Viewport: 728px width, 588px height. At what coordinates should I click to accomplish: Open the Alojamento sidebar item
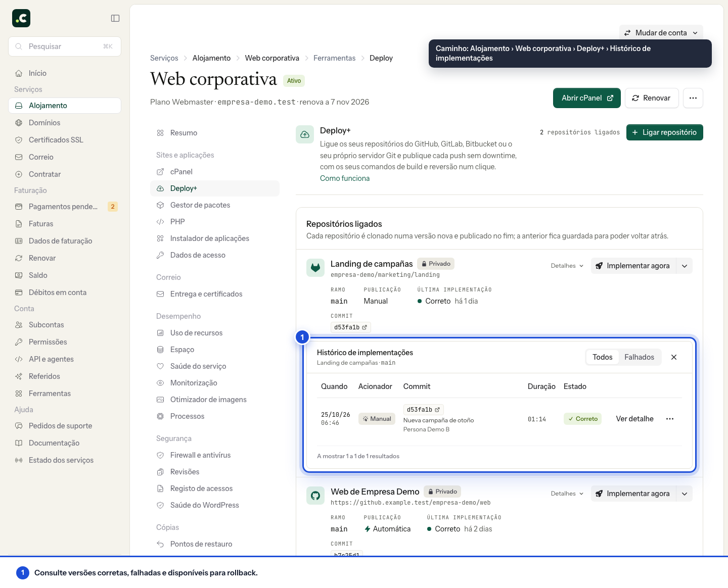(x=65, y=106)
